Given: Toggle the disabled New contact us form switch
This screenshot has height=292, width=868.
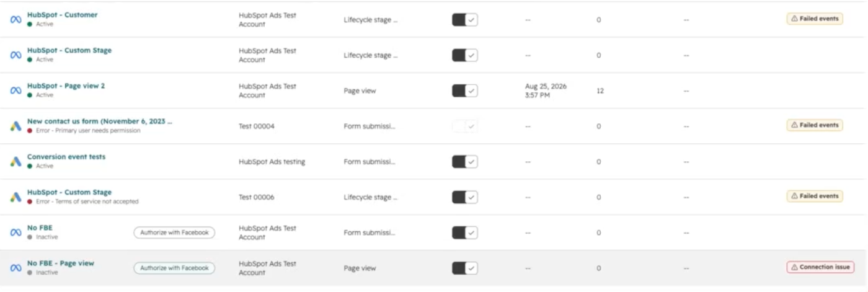Looking at the screenshot, I should pyautogui.click(x=465, y=126).
